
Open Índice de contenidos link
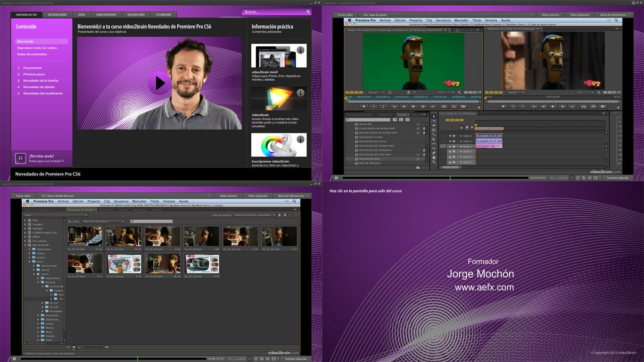(32, 54)
